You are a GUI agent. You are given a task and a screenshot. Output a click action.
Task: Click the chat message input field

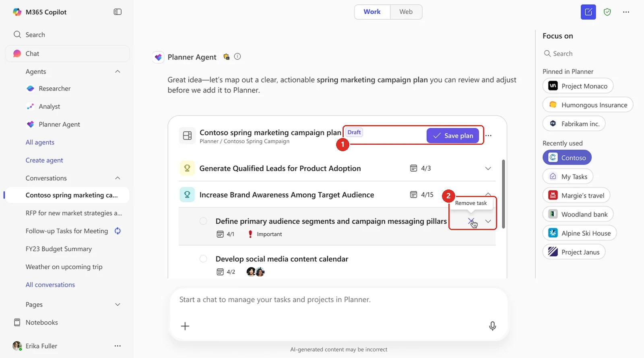click(338, 300)
